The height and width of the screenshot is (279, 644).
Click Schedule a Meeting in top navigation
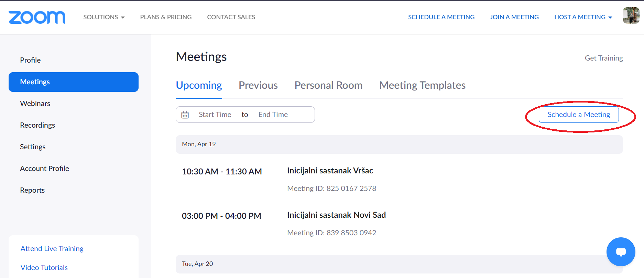click(x=441, y=17)
